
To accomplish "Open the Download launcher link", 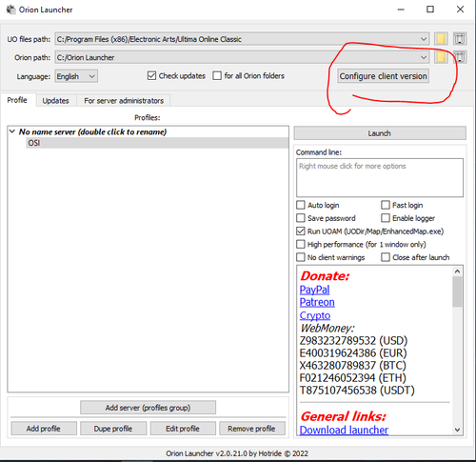I will pyautogui.click(x=344, y=430).
